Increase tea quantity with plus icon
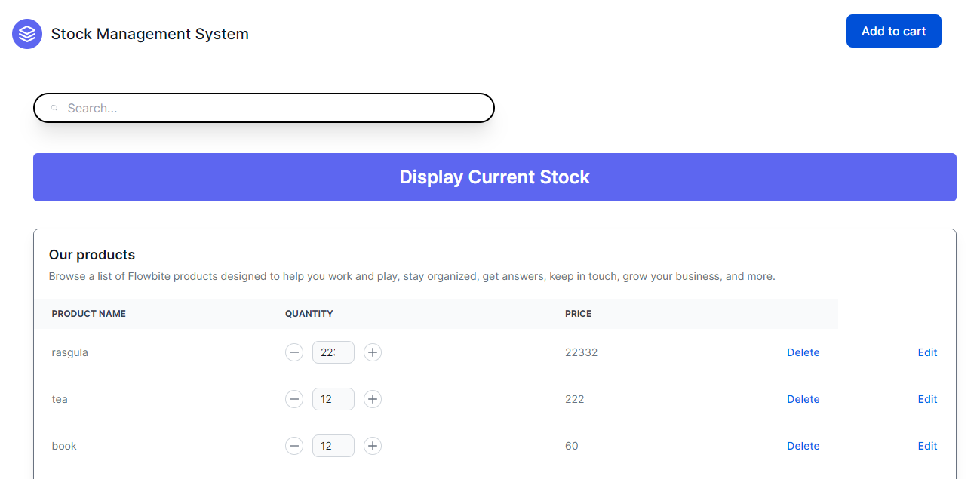Image resolution: width=980 pixels, height=479 pixels. coord(373,399)
